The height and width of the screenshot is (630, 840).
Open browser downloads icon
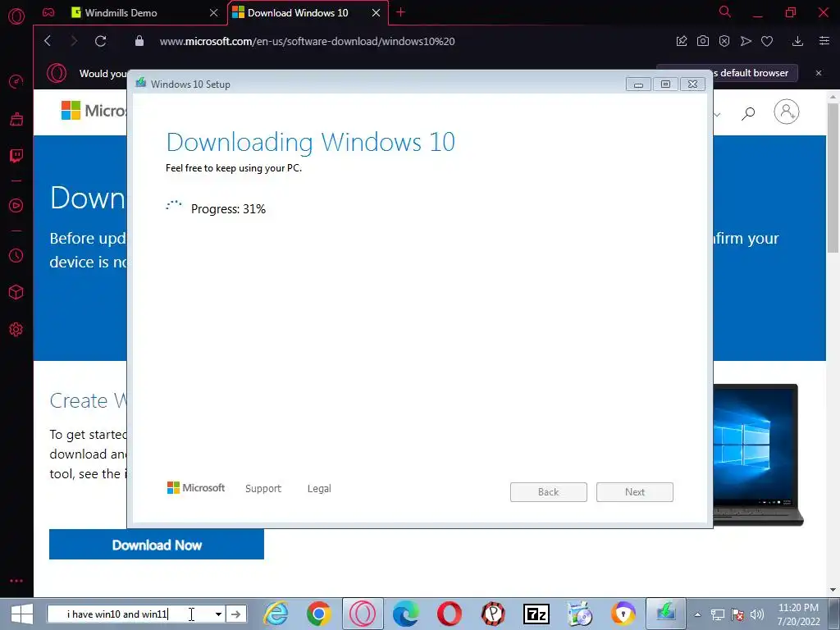tap(797, 41)
